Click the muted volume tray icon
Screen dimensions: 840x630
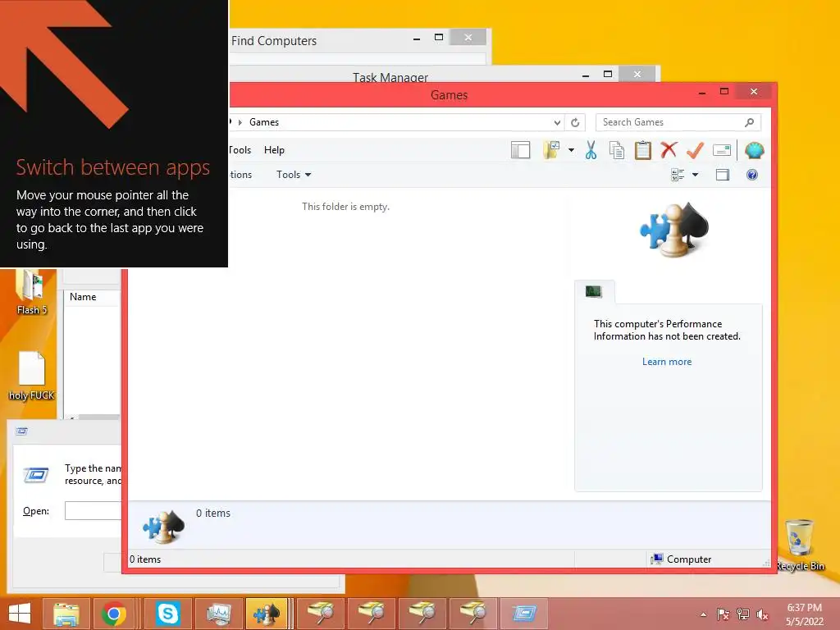point(762,614)
